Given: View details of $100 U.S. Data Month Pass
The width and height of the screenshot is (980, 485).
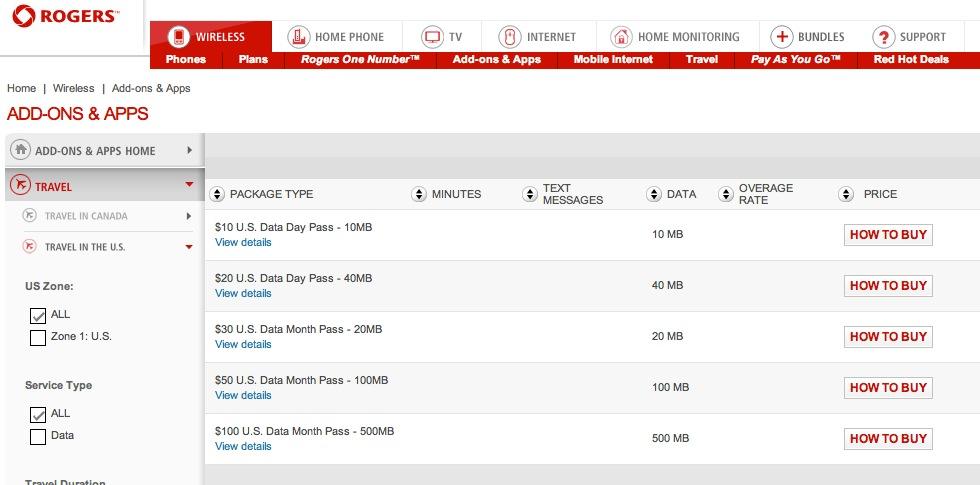Looking at the screenshot, I should pos(243,446).
